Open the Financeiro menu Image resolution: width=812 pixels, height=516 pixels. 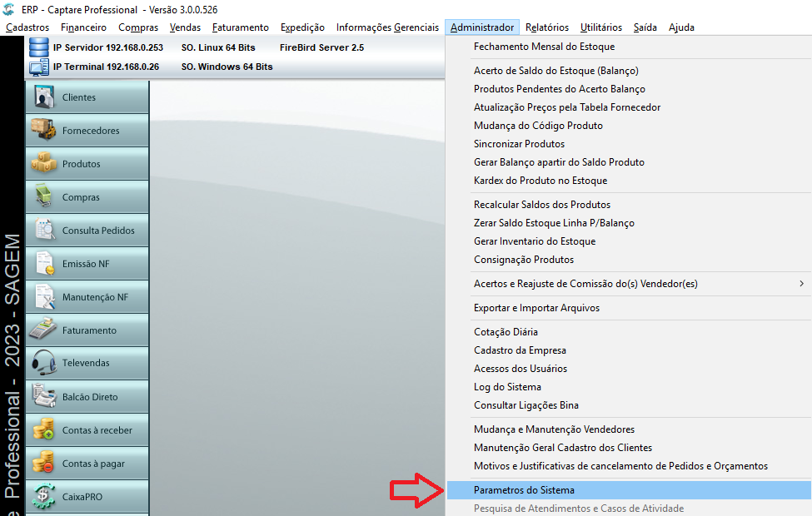[x=83, y=27]
